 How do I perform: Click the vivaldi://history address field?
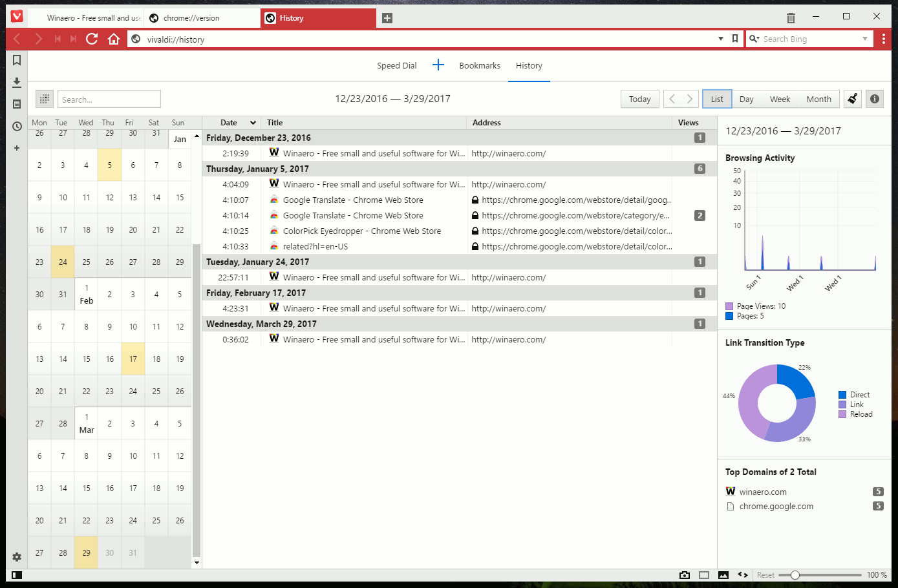click(x=427, y=39)
